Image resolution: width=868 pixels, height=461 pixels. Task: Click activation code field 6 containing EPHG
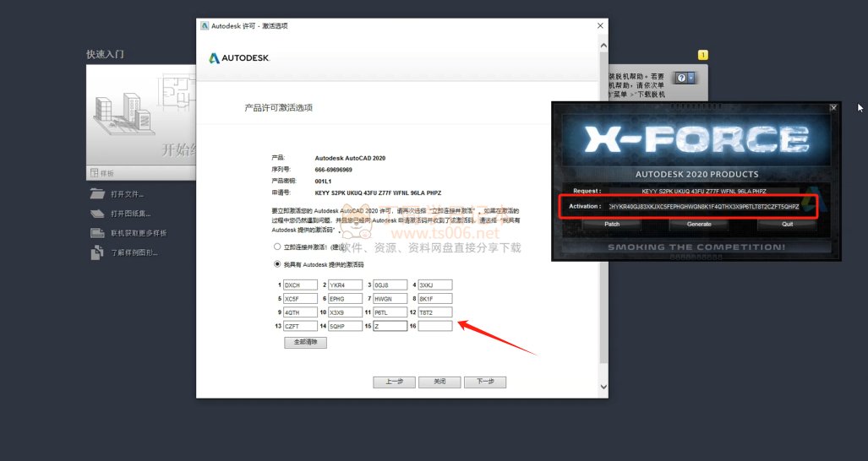346,299
